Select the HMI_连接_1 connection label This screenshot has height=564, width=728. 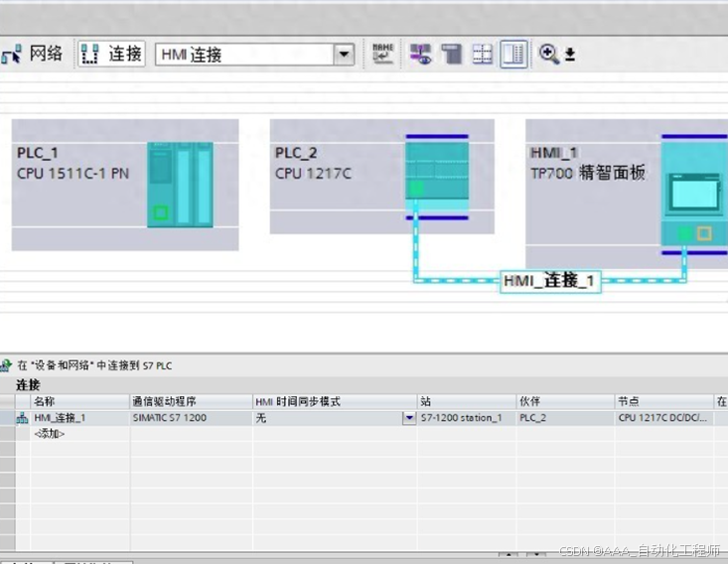(550, 281)
